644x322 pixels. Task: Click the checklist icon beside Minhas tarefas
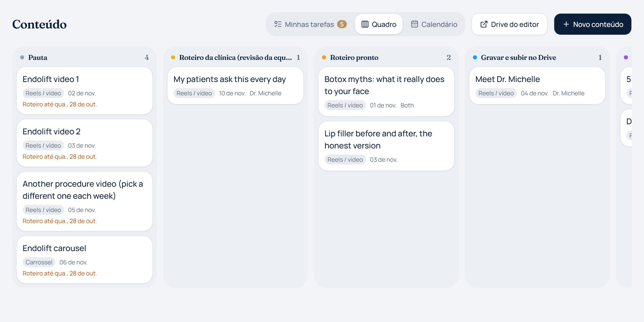point(278,24)
